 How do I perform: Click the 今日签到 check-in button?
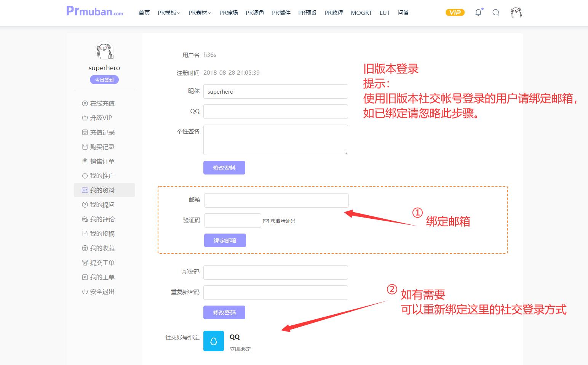104,80
